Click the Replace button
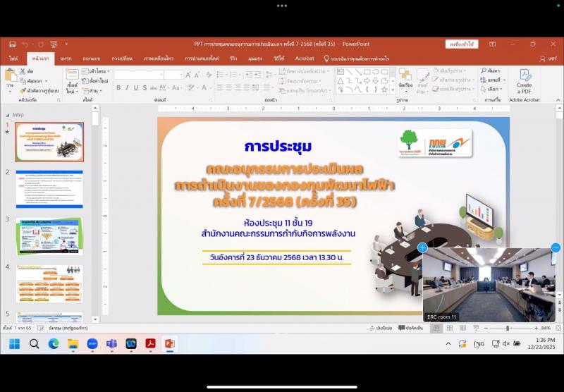This screenshot has height=392, width=564. pos(493,80)
